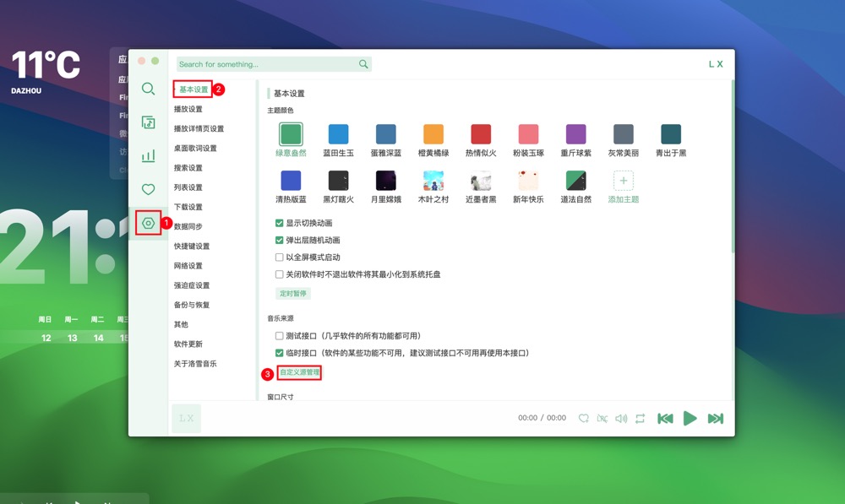Open 自定义源管理 dialog
The height and width of the screenshot is (504, 845).
tap(297, 371)
